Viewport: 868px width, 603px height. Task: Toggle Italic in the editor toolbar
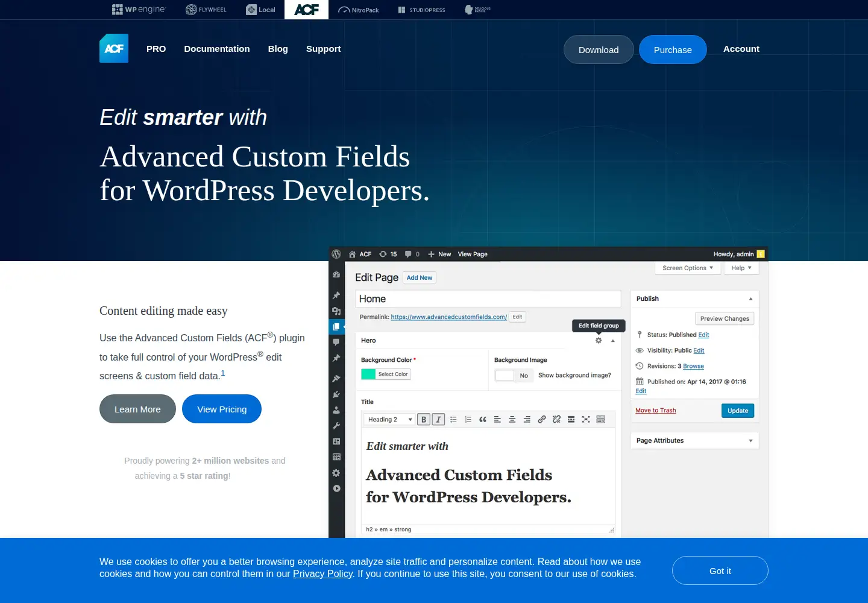point(438,419)
